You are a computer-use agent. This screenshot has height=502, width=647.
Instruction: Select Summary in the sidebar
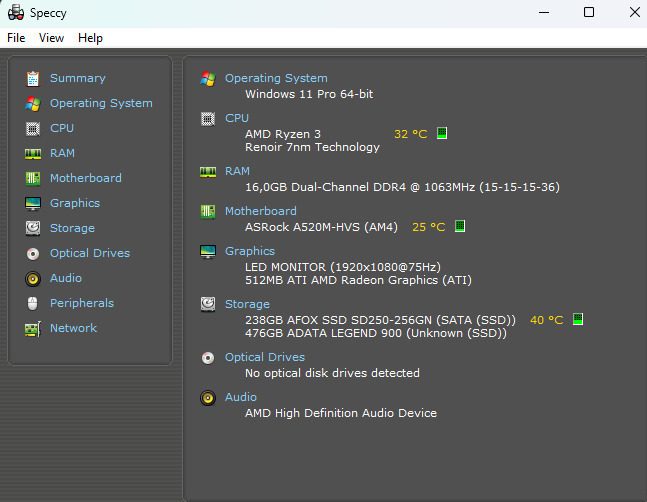(78, 78)
